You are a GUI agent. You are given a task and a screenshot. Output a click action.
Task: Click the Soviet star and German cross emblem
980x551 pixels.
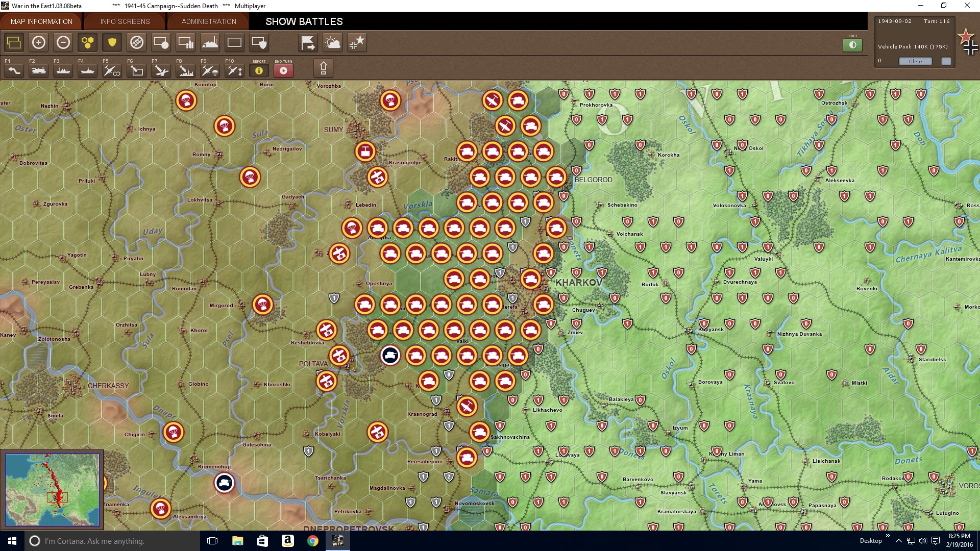coord(968,42)
